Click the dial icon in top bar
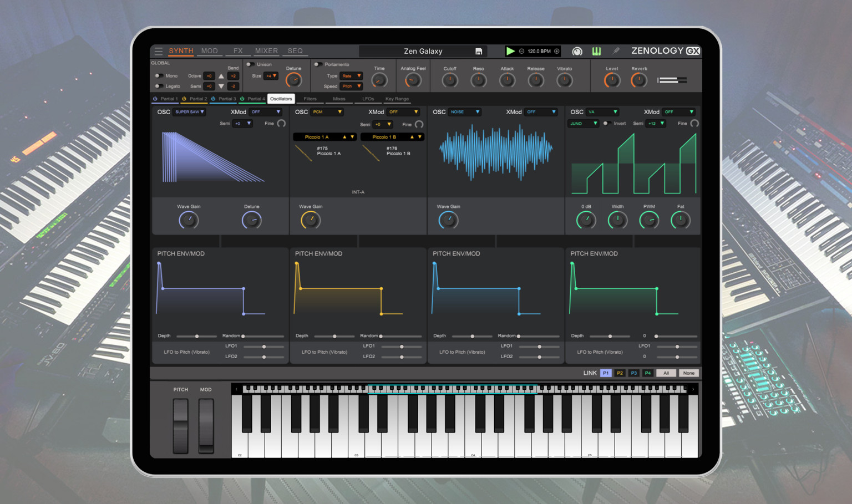852x504 pixels. click(577, 51)
